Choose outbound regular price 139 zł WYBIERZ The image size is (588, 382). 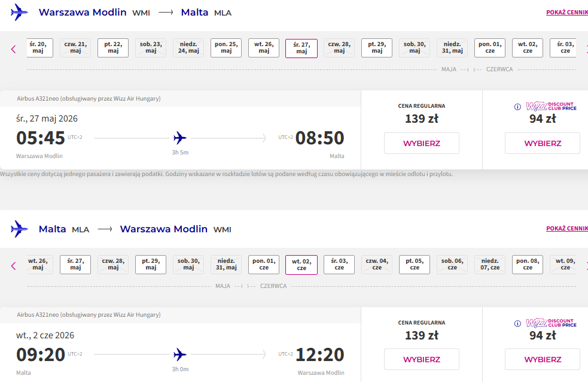tap(422, 143)
